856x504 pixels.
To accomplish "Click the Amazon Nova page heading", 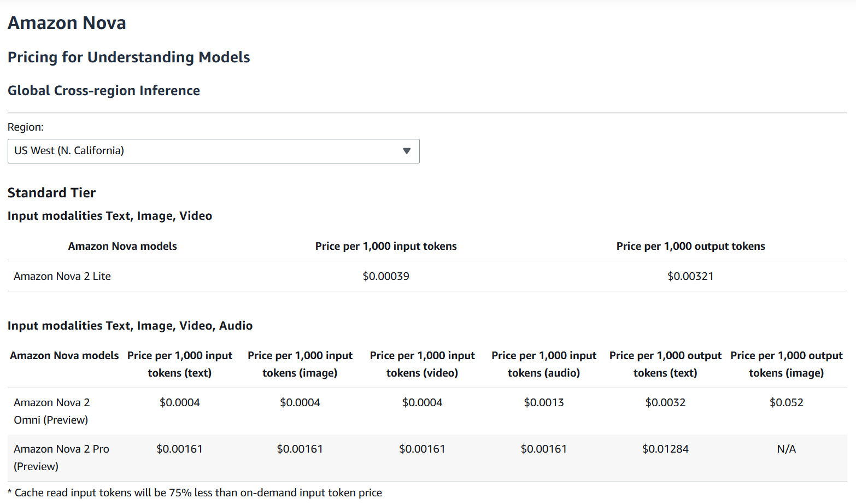I will point(67,23).
